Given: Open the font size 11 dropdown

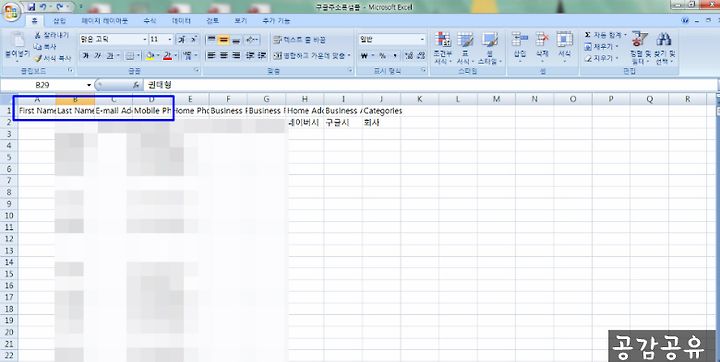Looking at the screenshot, I should point(170,40).
